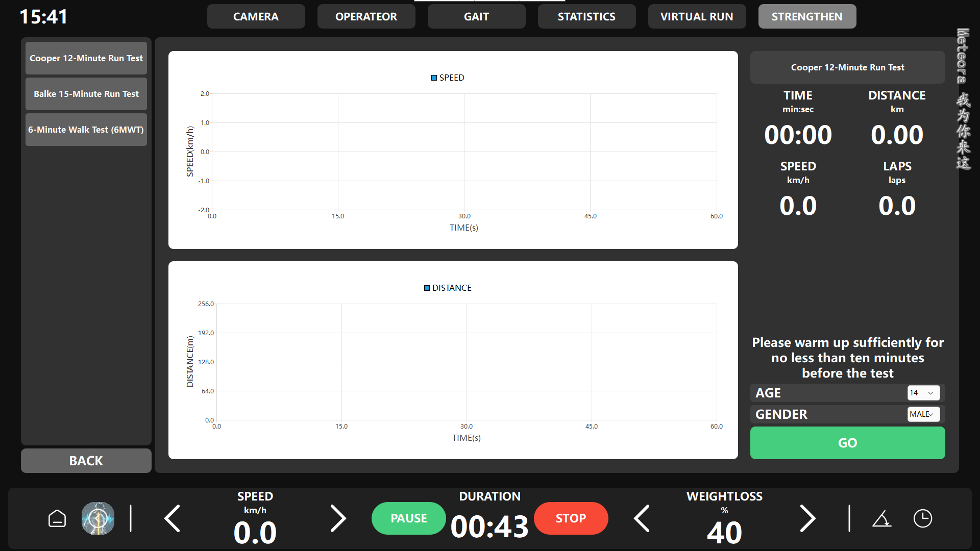The height and width of the screenshot is (551, 980).
Task: Switch to the GAIT tab
Action: point(476,16)
